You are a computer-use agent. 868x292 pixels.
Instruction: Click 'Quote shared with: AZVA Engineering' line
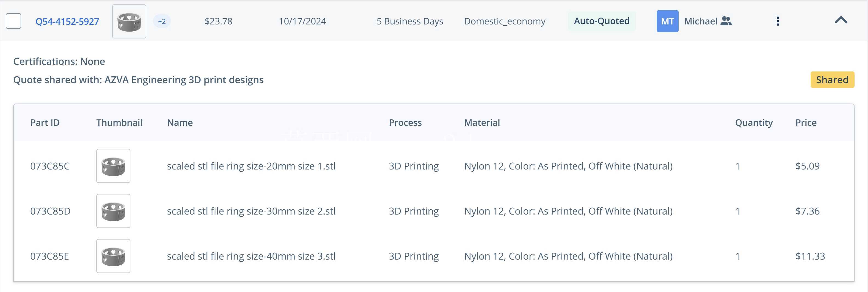pos(138,80)
